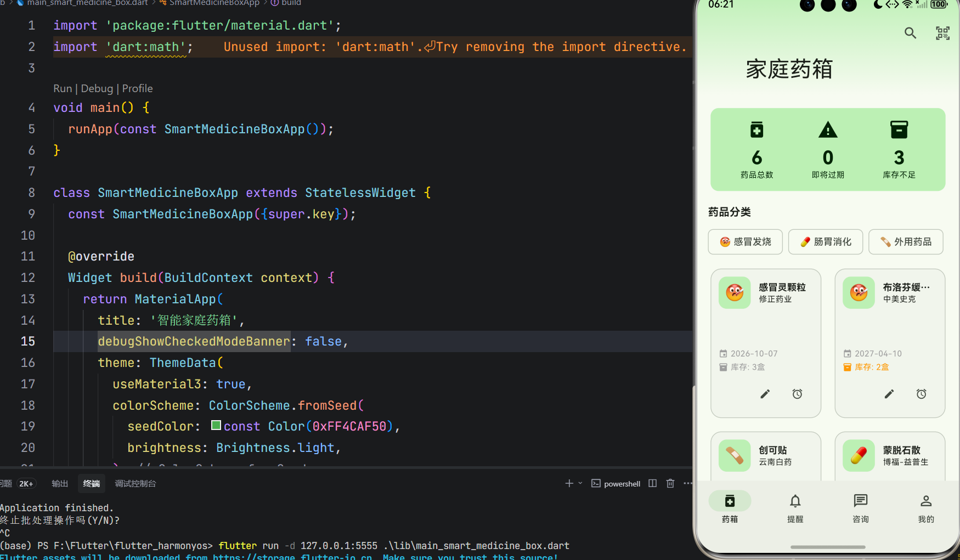Click the pencil icon on the 布洛芬缓 card
This screenshot has height=560, width=960.
[889, 394]
